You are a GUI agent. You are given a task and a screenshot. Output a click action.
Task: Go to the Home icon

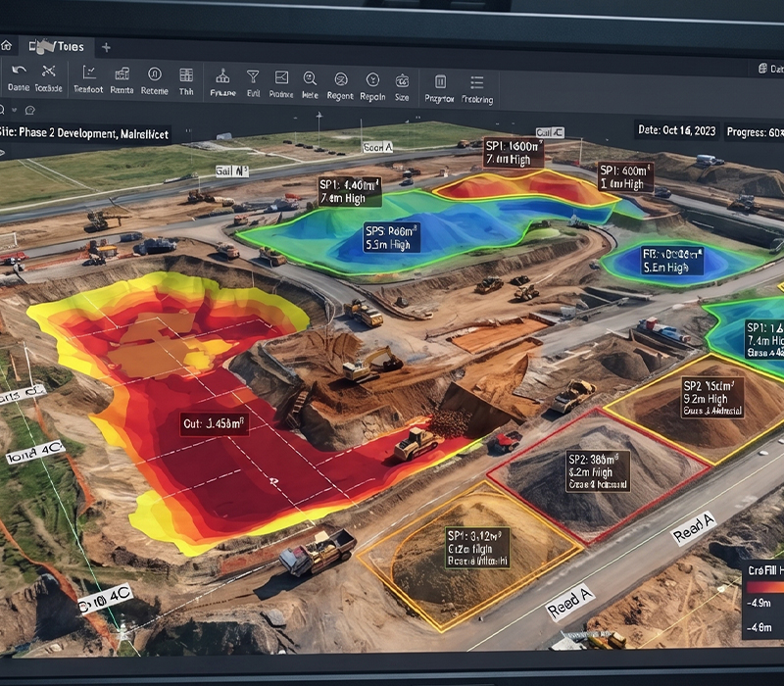pos(6,45)
